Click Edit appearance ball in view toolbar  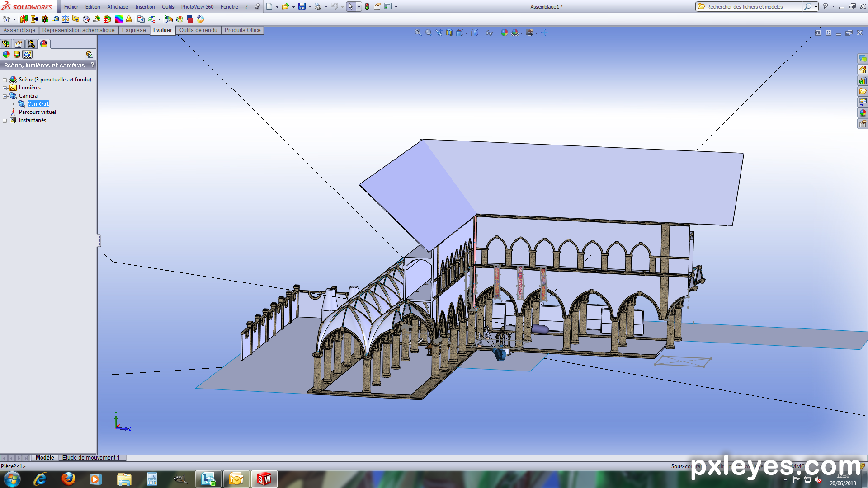[505, 33]
